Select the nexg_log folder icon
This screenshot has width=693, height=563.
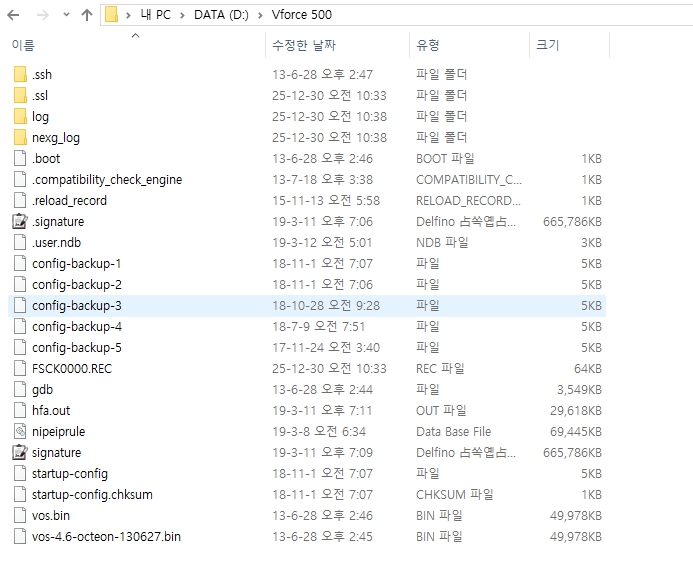pos(20,138)
